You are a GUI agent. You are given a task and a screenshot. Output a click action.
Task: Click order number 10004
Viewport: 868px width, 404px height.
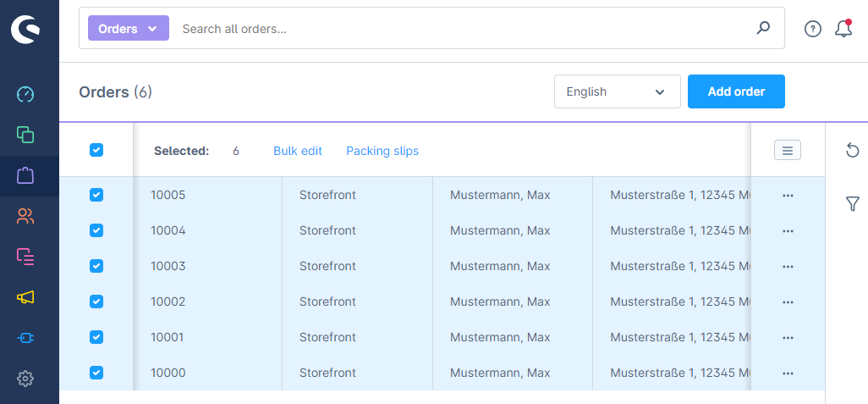(168, 230)
